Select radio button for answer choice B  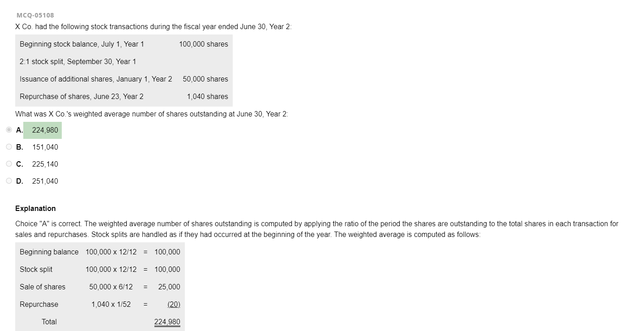pos(9,146)
